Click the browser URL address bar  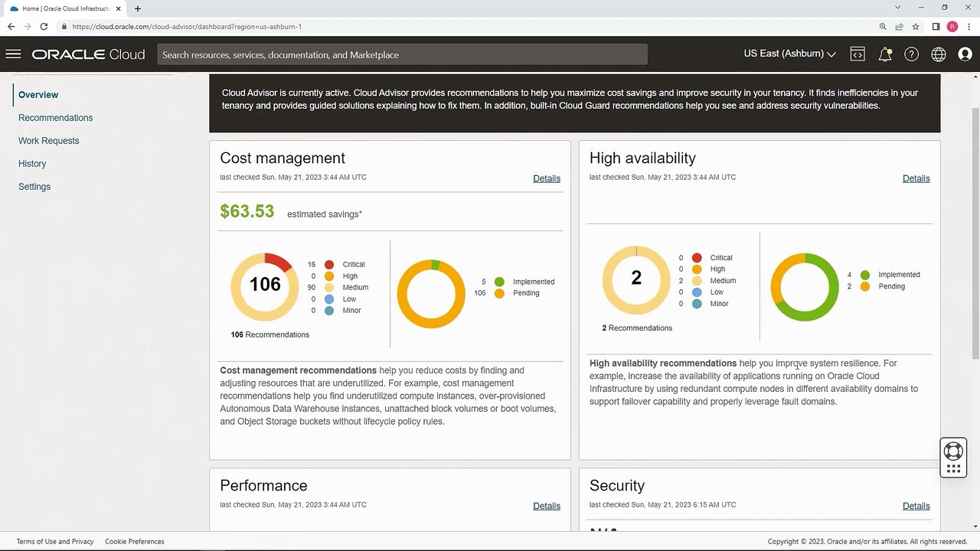pyautogui.click(x=467, y=26)
